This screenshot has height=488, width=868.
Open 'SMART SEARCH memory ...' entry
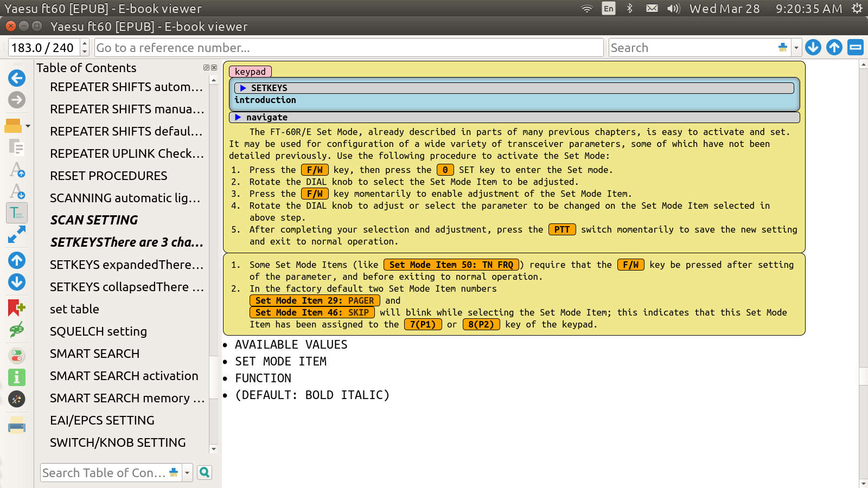127,398
